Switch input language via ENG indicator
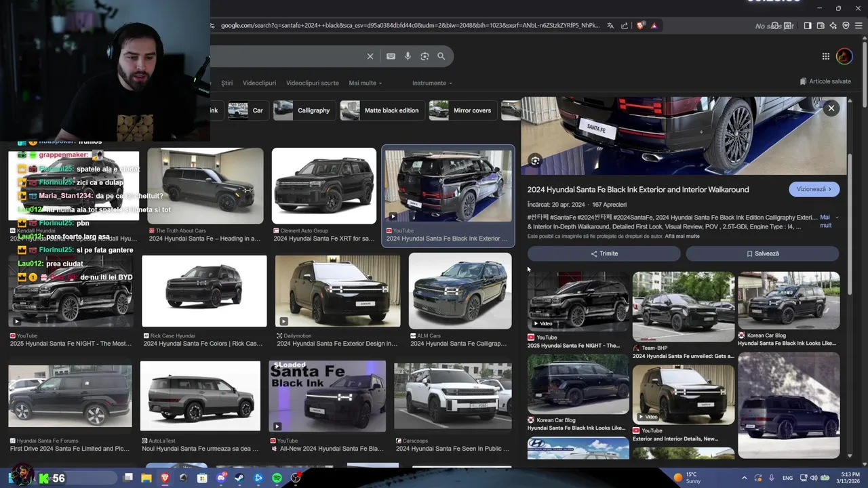Image resolution: width=868 pixels, height=488 pixels. coord(787,478)
